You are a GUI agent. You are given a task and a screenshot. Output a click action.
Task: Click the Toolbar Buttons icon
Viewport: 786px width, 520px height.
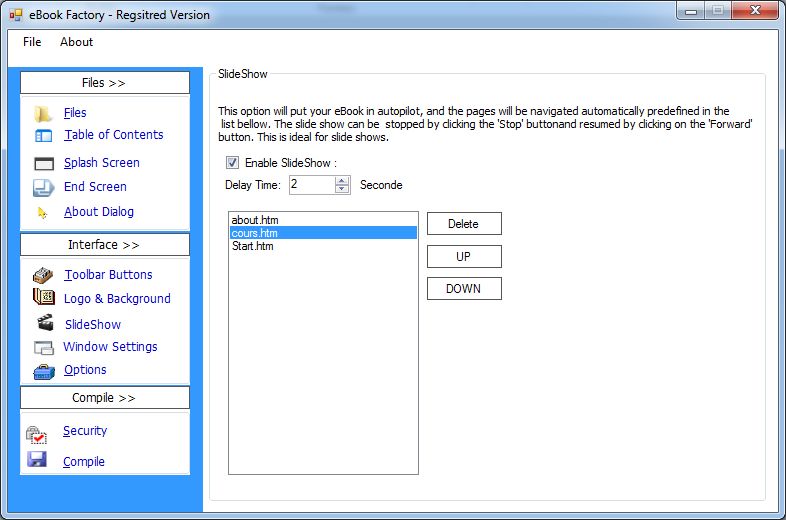(x=43, y=275)
